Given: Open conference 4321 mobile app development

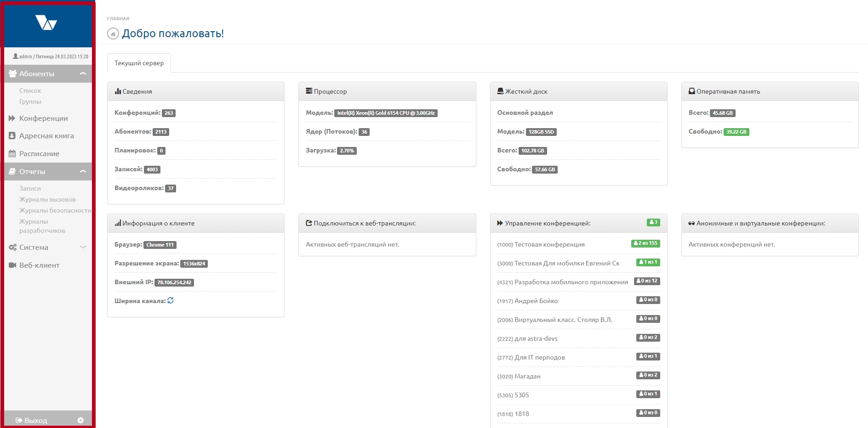Looking at the screenshot, I should (562, 282).
